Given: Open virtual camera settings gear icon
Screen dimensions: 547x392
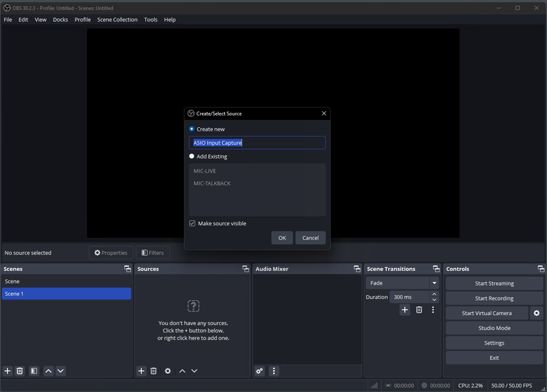Looking at the screenshot, I should tap(537, 313).
